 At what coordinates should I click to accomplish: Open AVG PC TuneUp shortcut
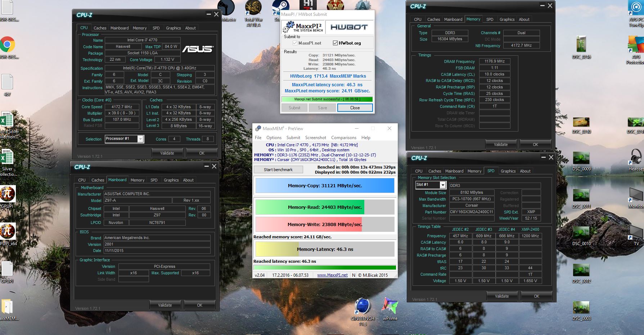(x=636, y=14)
